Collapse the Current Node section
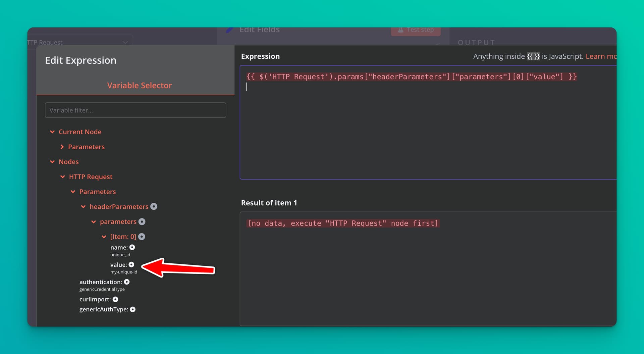Image resolution: width=644 pixels, height=354 pixels. point(52,132)
